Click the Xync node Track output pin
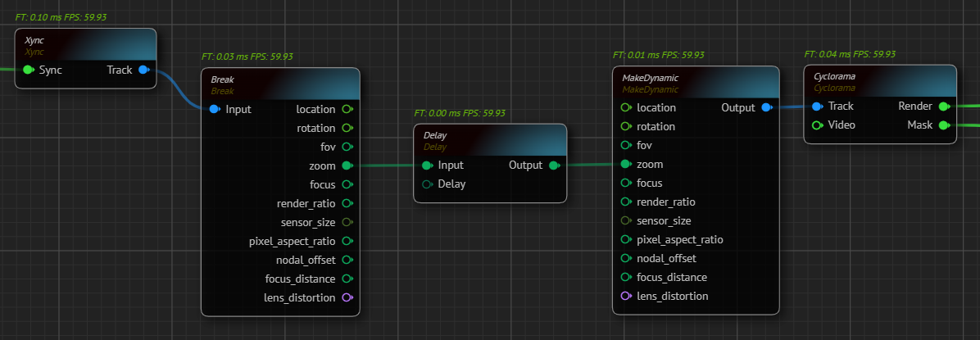 [143, 70]
